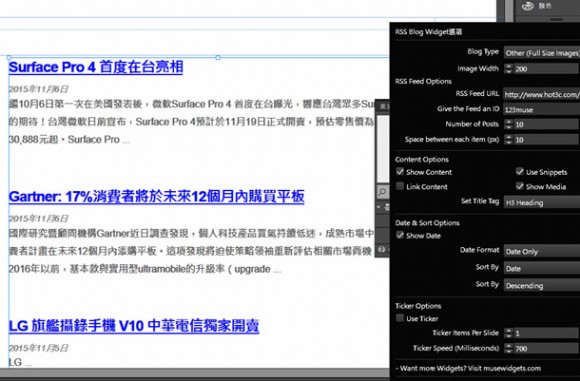Click the Number of Posts stepper arrows
Image resolution: width=580 pixels, height=381 pixels.
(x=509, y=124)
